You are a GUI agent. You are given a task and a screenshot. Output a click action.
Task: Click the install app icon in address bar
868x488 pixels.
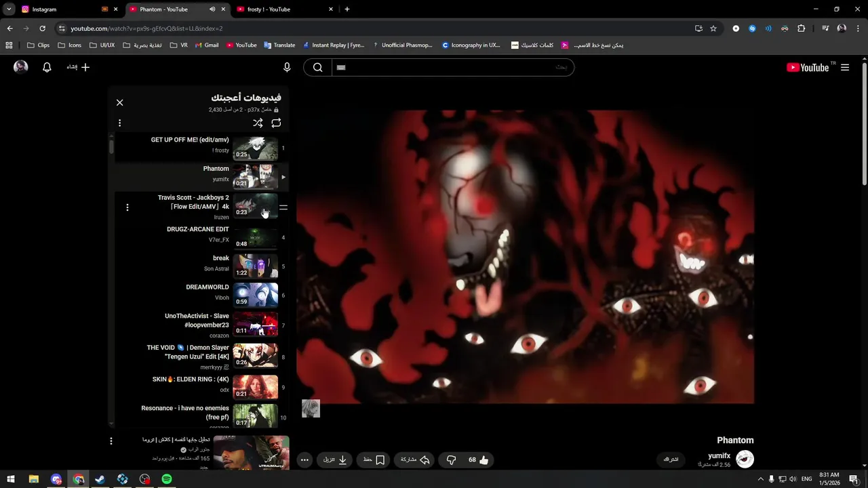(698, 28)
